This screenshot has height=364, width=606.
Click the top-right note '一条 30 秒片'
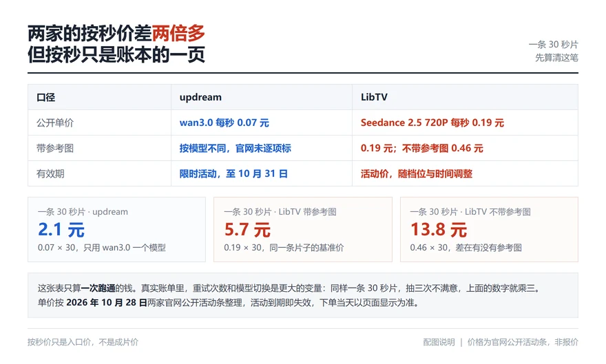554,45
